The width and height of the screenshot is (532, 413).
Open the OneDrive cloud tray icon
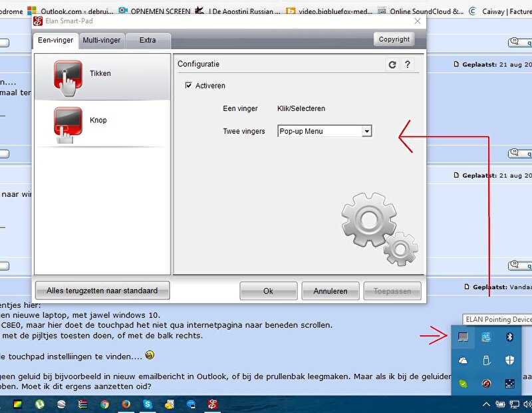tap(463, 360)
